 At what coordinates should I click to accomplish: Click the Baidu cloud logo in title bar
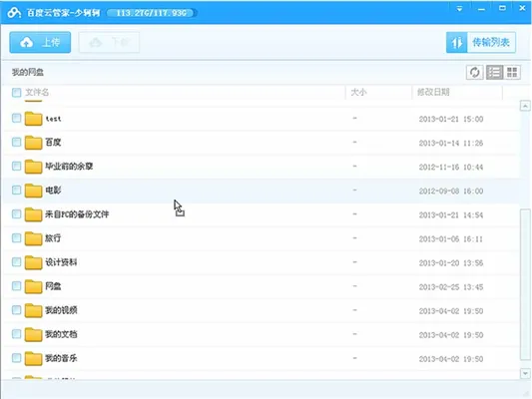[x=14, y=13]
